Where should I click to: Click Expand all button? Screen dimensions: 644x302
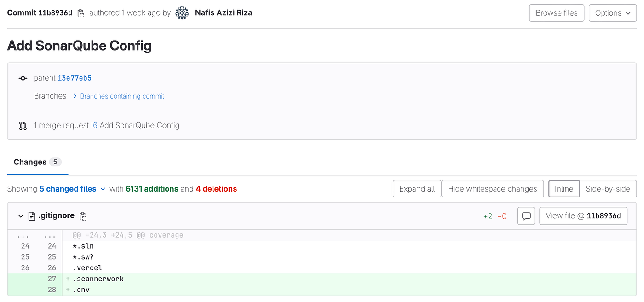point(417,189)
